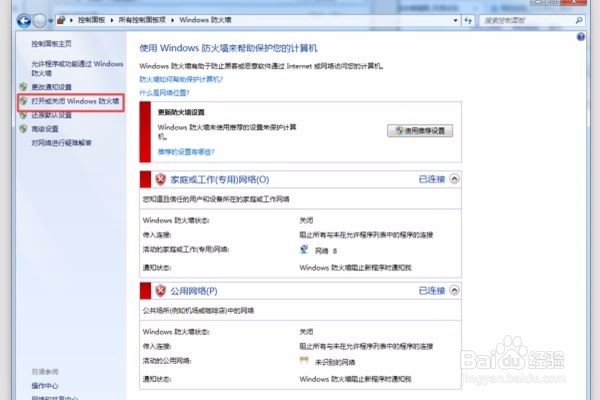Click the Control Panel icon in address bar
This screenshot has width=600, height=400.
(61, 20)
